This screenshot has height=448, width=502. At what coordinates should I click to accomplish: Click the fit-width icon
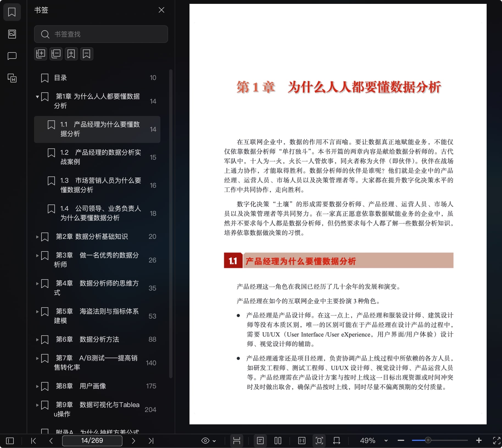(x=337, y=441)
